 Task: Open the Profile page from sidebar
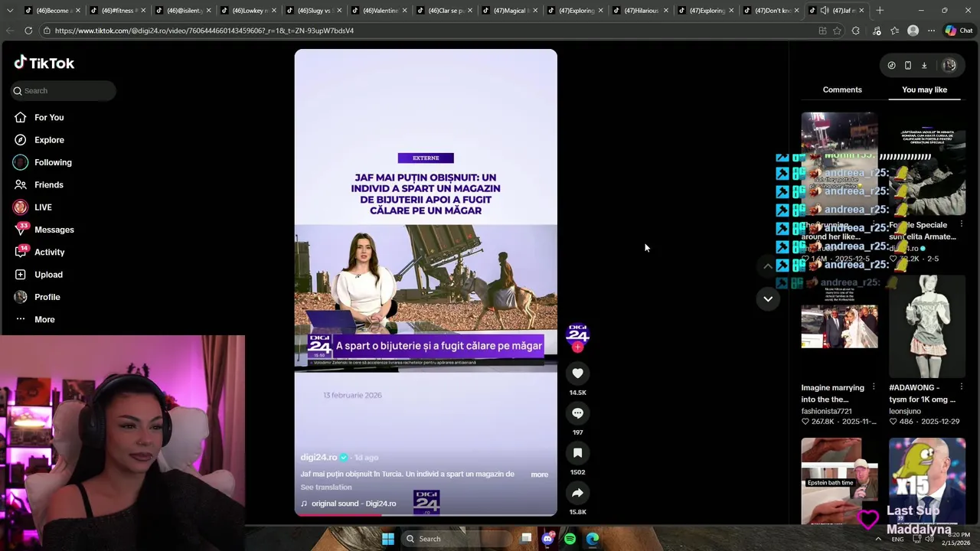(x=47, y=297)
